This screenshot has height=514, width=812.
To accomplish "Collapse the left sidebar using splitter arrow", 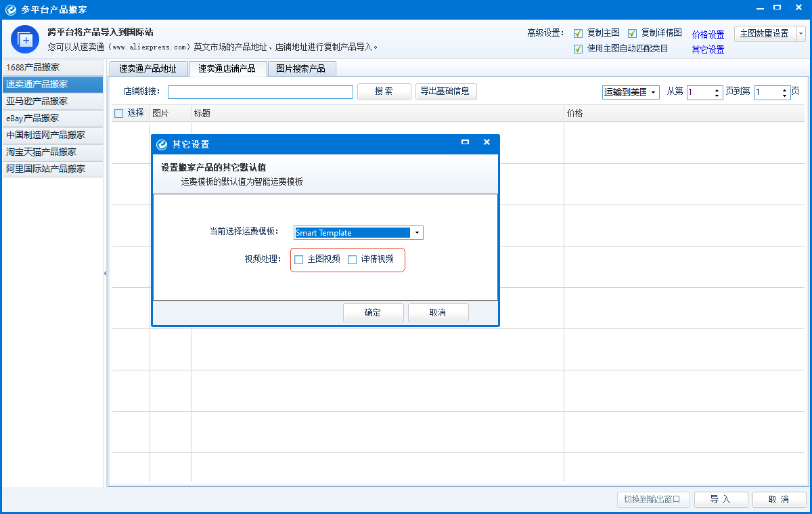I will point(105,273).
